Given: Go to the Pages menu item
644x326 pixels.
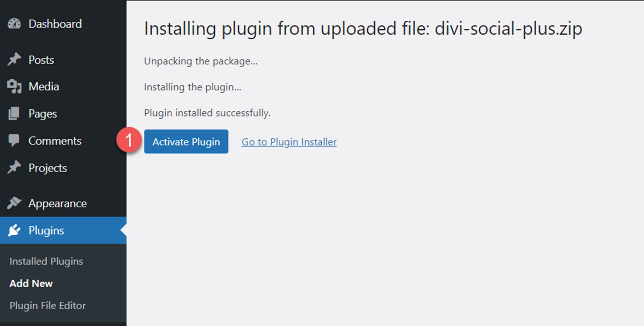Looking at the screenshot, I should click(42, 113).
